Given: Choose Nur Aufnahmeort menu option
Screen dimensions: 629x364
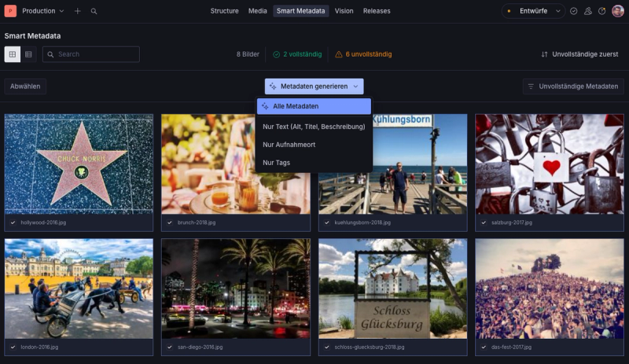Looking at the screenshot, I should 314,145.
